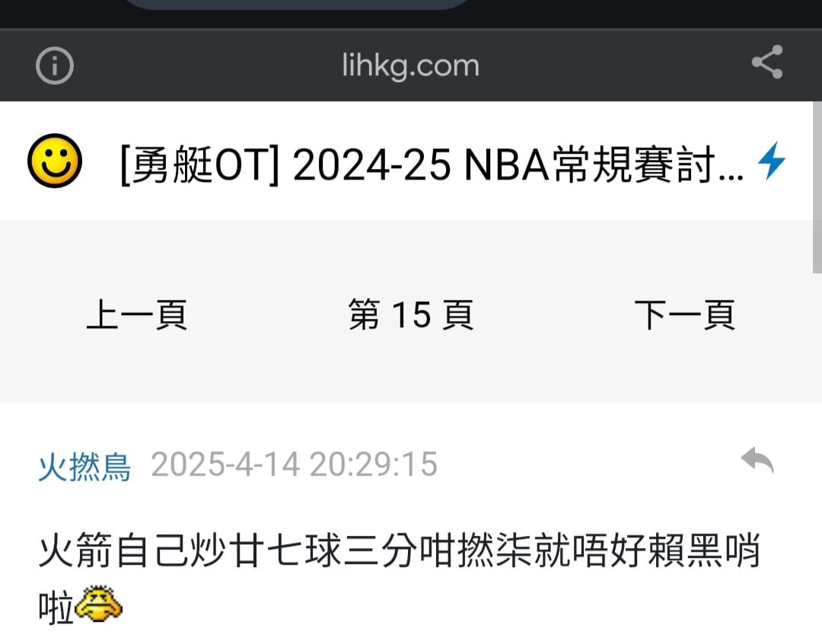
Task: Tap the share icon beside lihkg.com
Action: click(x=767, y=62)
